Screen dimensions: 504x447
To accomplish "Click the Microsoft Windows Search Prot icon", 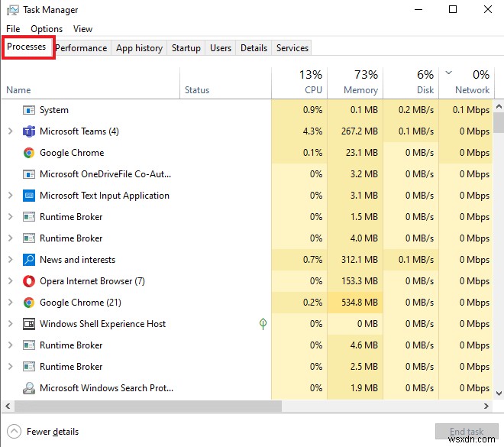I will 29,388.
